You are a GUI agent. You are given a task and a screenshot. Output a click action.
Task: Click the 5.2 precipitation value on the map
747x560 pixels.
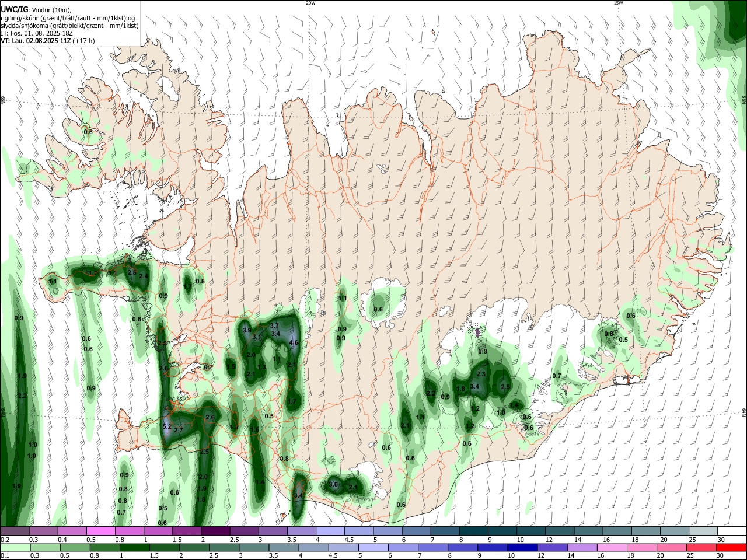(x=167, y=427)
